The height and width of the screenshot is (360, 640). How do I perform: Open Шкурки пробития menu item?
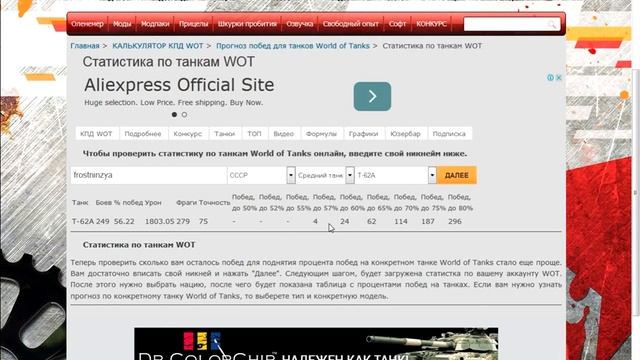pos(247,24)
